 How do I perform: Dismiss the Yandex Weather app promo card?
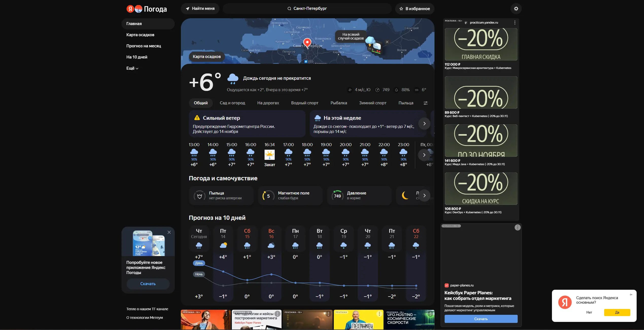[169, 232]
